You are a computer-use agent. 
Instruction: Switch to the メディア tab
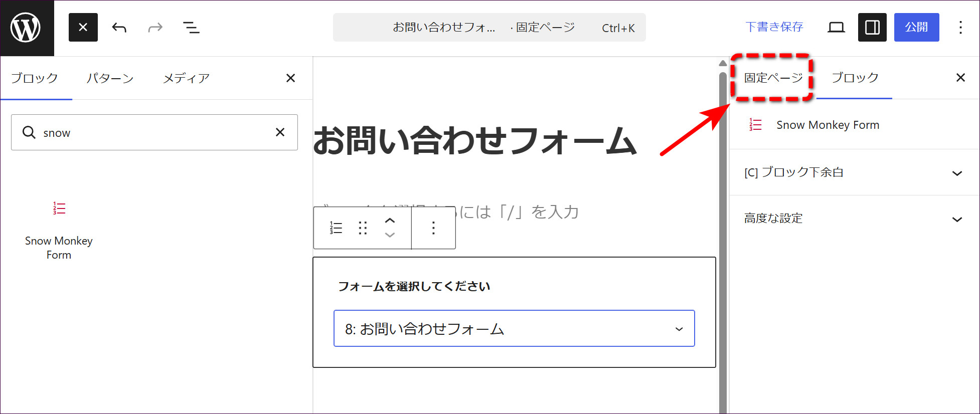point(186,78)
